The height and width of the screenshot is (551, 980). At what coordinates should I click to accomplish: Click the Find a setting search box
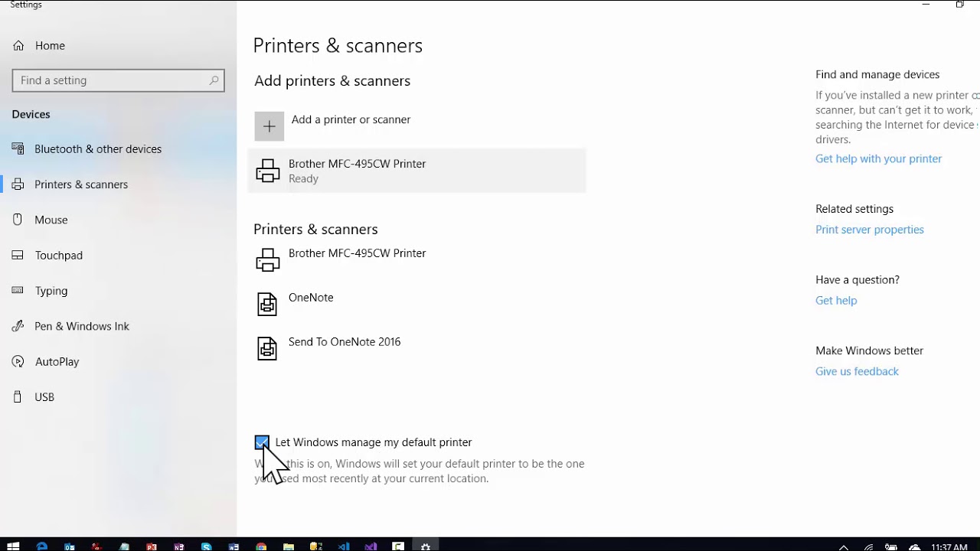click(118, 80)
